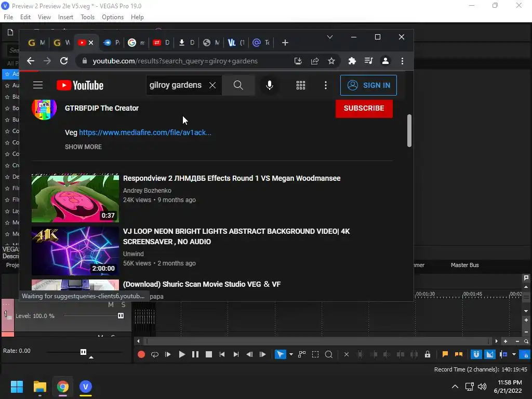The height and width of the screenshot is (399, 532).
Task: Click Play From Start in transport bar
Action: (168, 354)
